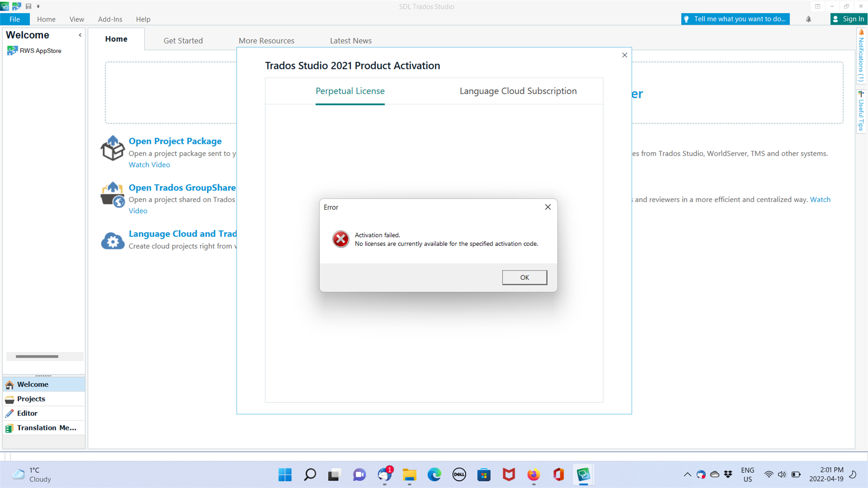
Task: Open File Explorer from taskbar
Action: pos(409,475)
